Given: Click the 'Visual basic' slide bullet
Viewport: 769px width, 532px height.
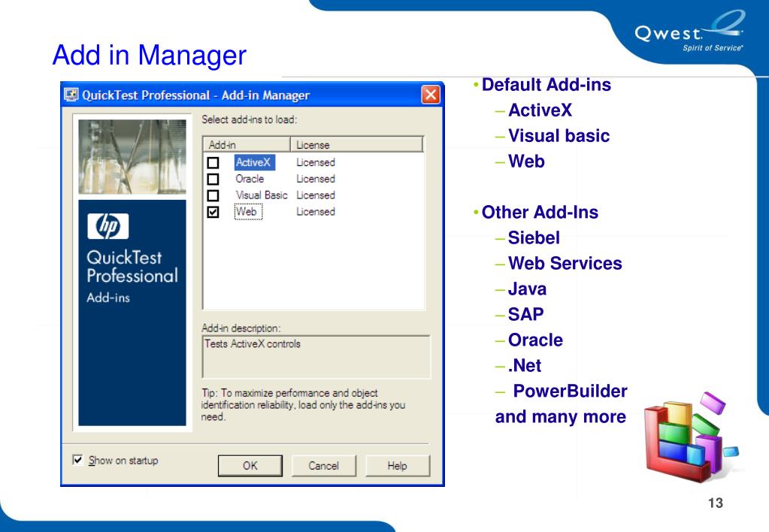Looking at the screenshot, I should tap(559, 136).
